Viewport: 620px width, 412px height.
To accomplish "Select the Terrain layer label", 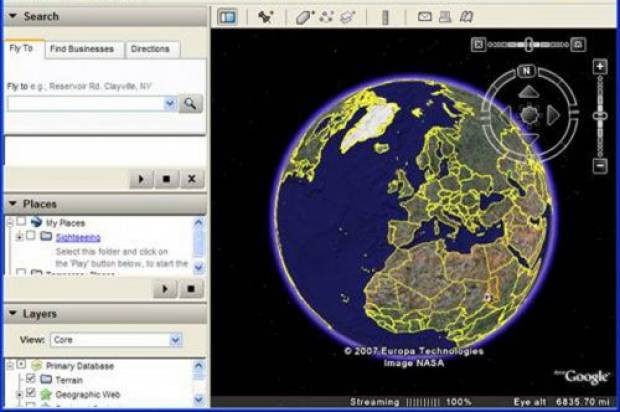I will (x=69, y=380).
